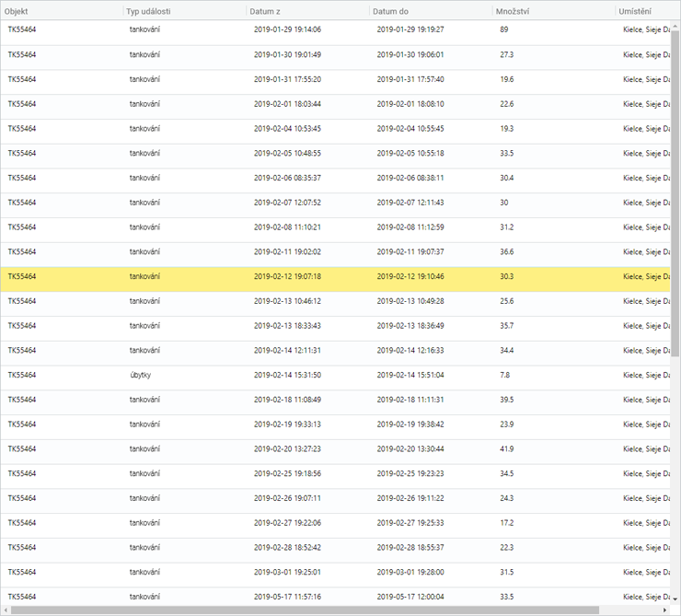Click quantity value 7.8
The width and height of the screenshot is (681, 616).
tap(504, 375)
